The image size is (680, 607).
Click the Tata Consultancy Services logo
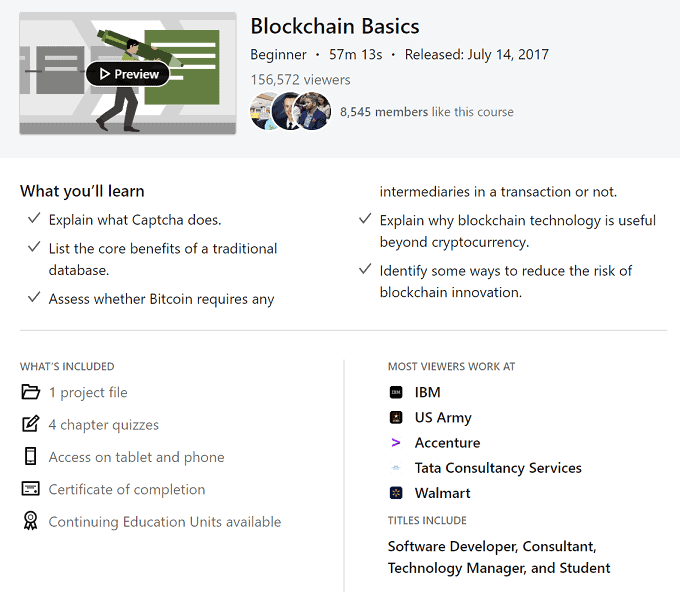[x=396, y=468]
